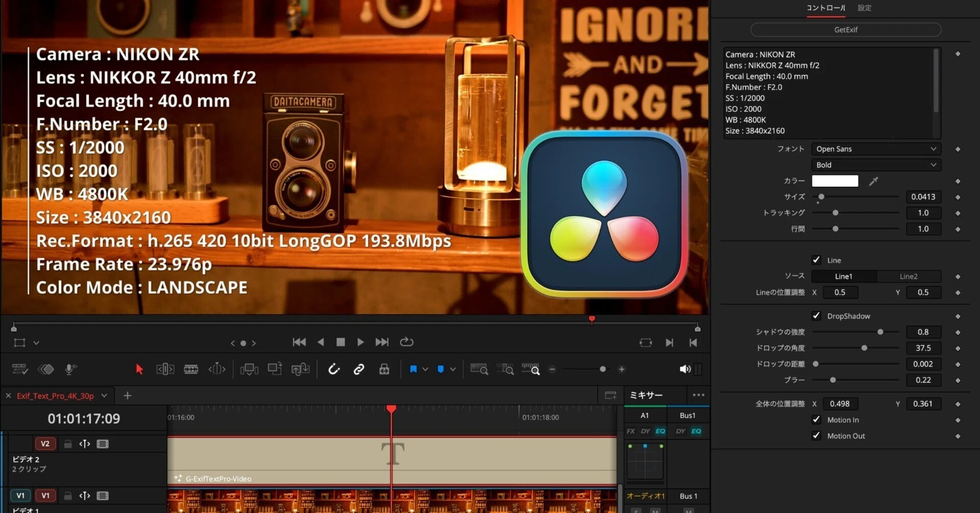Image resolution: width=980 pixels, height=513 pixels.
Task: Click the white カラー swatch
Action: [835, 181]
